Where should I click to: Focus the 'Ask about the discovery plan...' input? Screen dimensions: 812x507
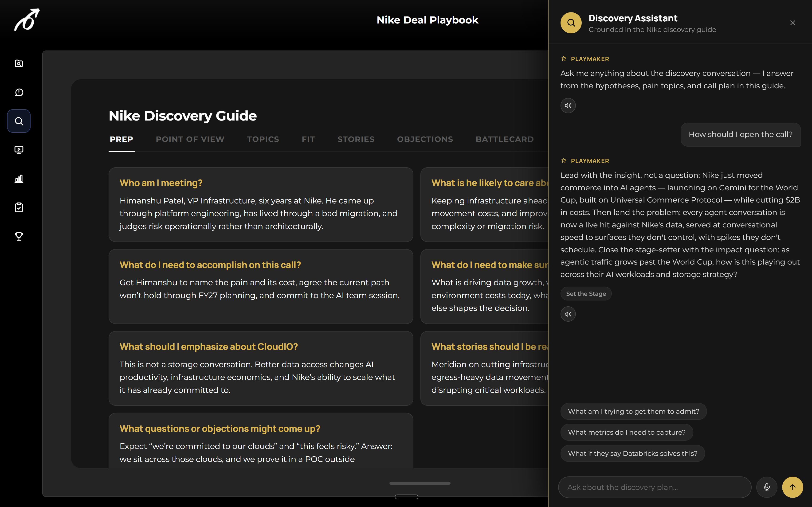pyautogui.click(x=654, y=487)
